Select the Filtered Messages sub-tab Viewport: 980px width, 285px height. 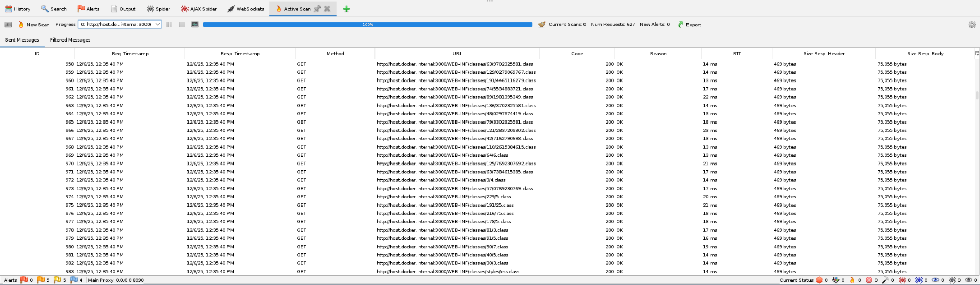[70, 40]
